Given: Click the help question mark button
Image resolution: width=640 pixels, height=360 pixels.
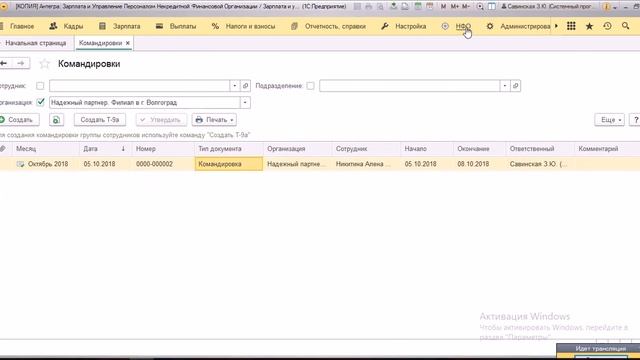Looking at the screenshot, I should 635,120.
